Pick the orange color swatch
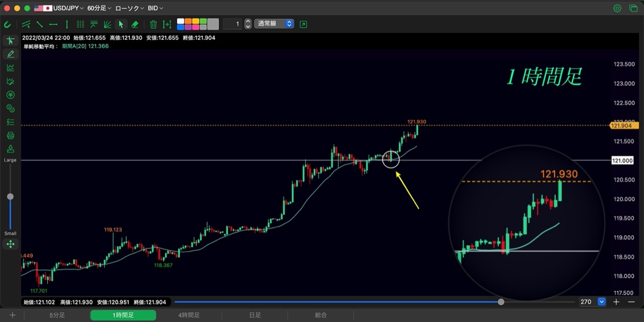The height and width of the screenshot is (322, 644). point(188,21)
